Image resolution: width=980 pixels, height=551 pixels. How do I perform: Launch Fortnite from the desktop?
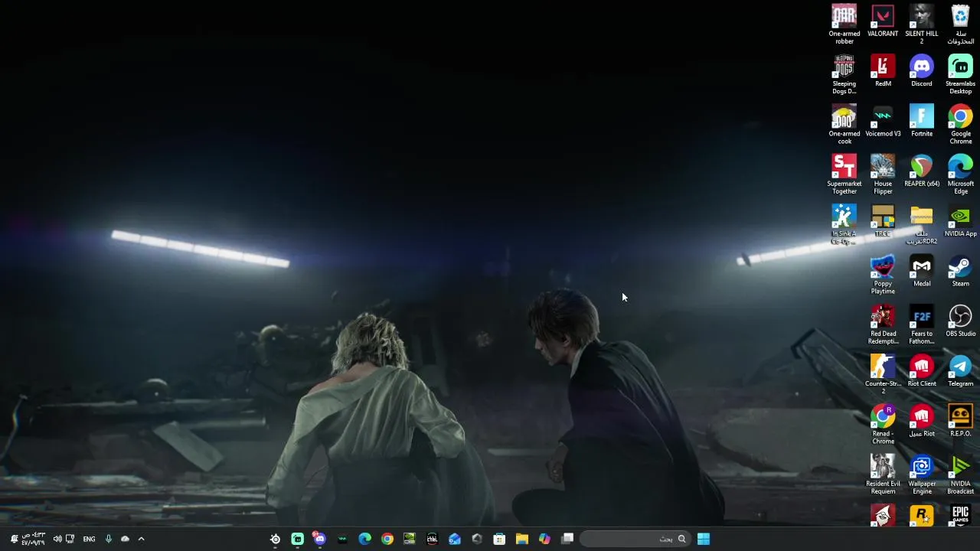coord(921,121)
